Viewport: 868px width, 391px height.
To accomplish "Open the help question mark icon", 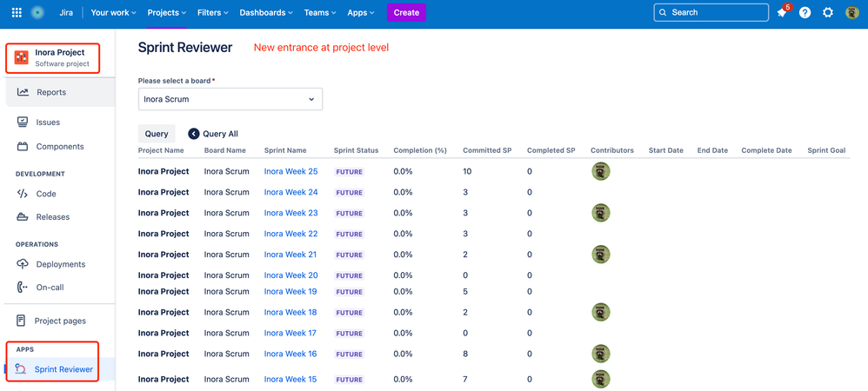I will click(805, 13).
